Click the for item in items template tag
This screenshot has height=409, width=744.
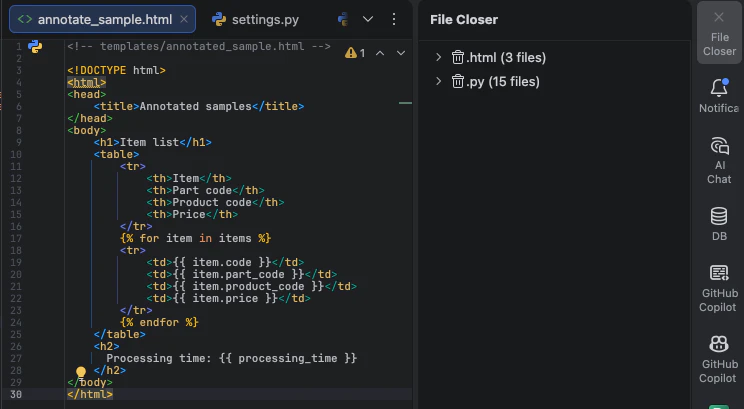[x=195, y=238]
